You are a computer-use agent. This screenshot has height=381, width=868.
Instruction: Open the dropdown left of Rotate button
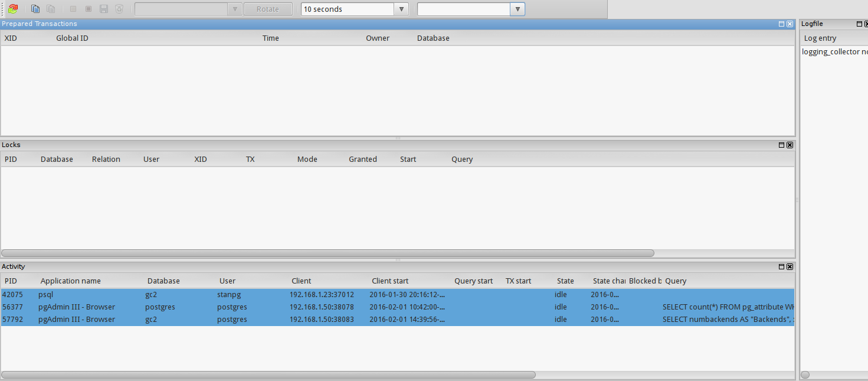tap(235, 9)
